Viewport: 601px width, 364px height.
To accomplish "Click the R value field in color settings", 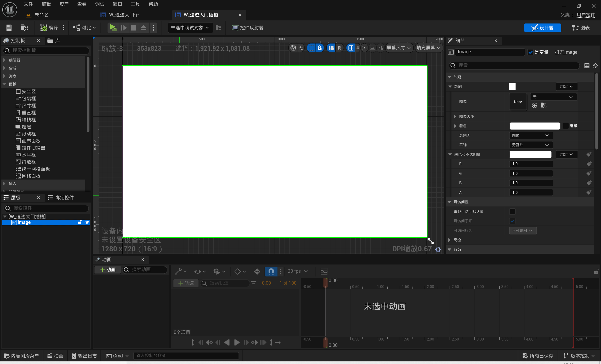I will 531,164.
